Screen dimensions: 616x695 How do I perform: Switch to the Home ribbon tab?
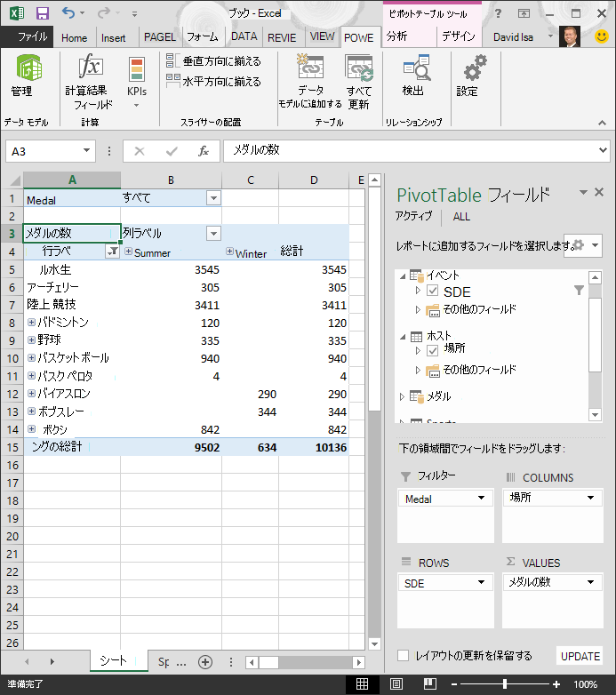75,38
